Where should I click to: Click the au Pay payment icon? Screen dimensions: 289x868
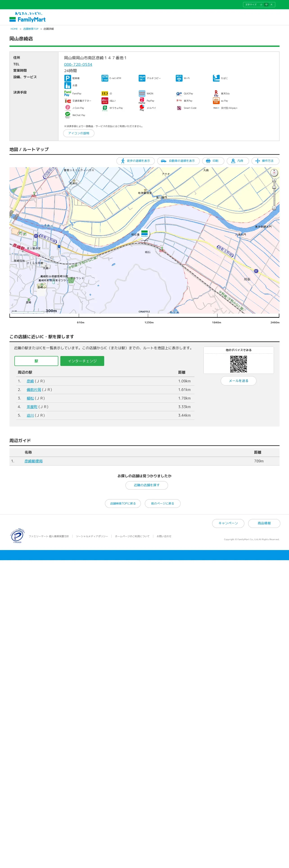(216, 101)
